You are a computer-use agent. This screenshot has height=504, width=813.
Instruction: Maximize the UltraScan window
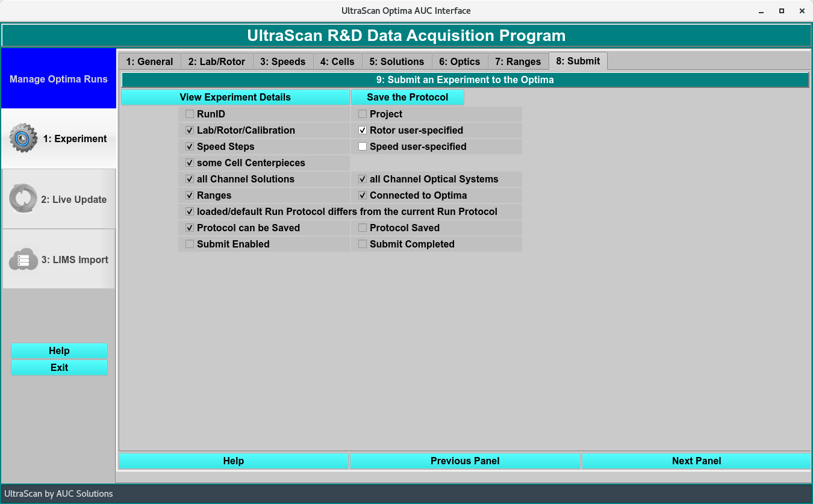click(781, 11)
